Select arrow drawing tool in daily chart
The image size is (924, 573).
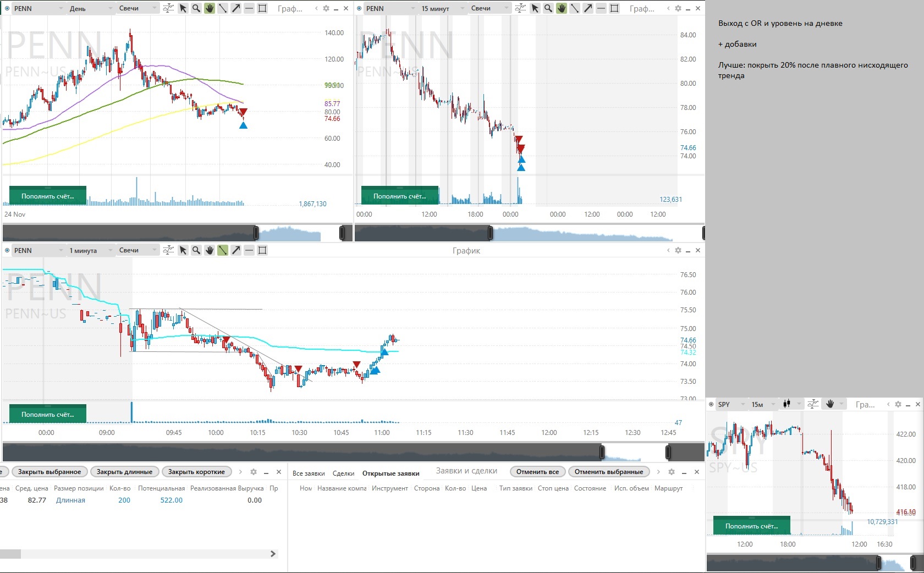[x=236, y=8]
